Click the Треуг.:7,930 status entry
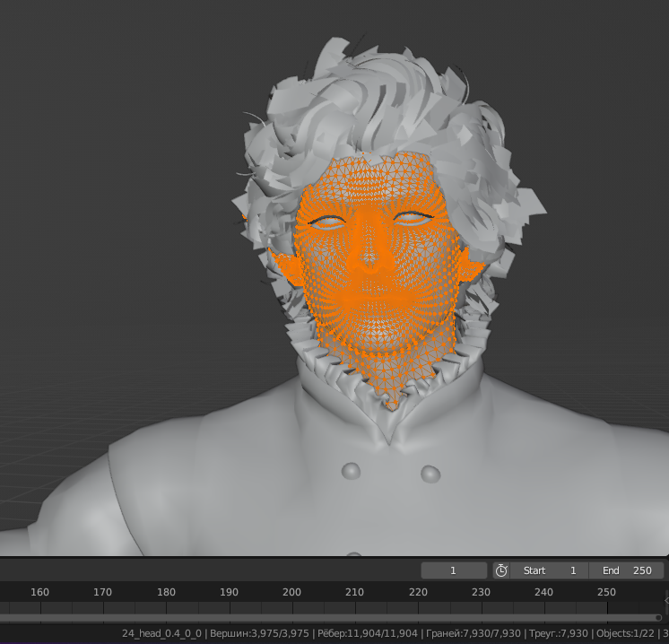This screenshot has width=669, height=644. (558, 633)
